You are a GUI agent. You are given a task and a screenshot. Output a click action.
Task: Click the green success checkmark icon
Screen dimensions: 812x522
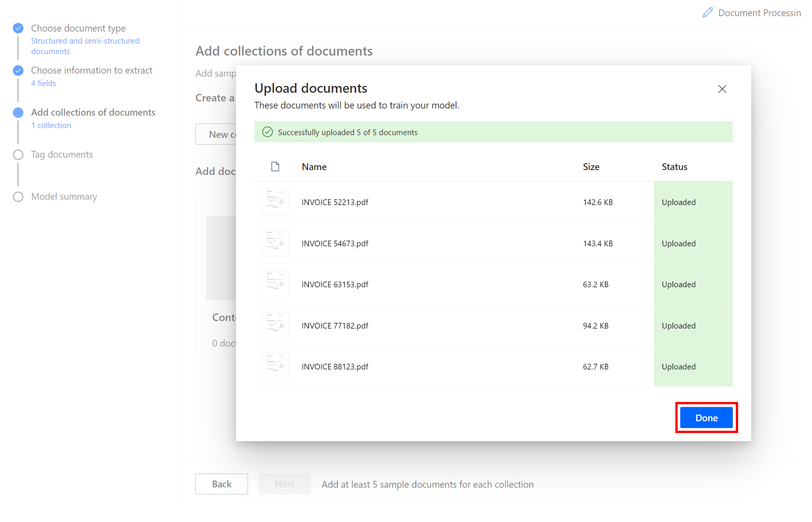click(268, 132)
